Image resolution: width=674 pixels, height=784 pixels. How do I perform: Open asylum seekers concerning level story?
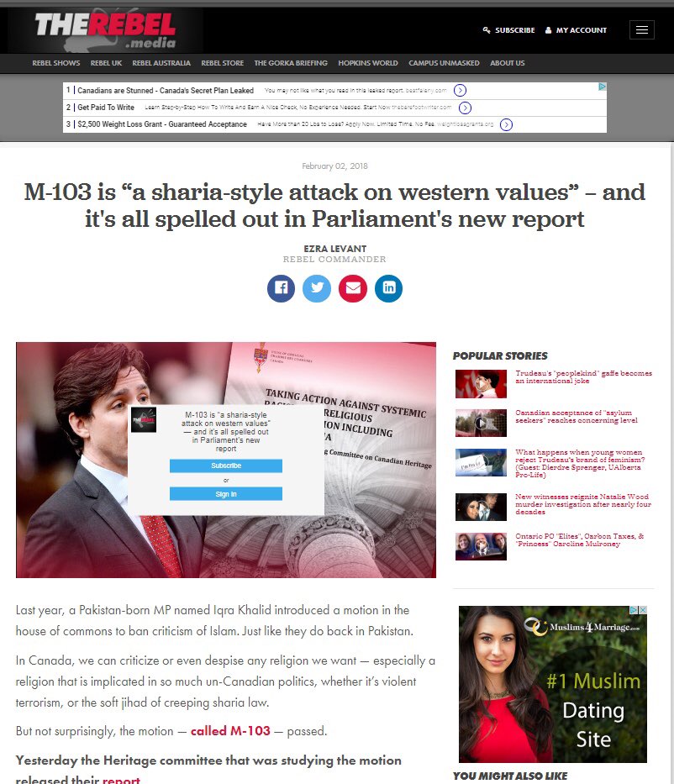[x=577, y=417]
